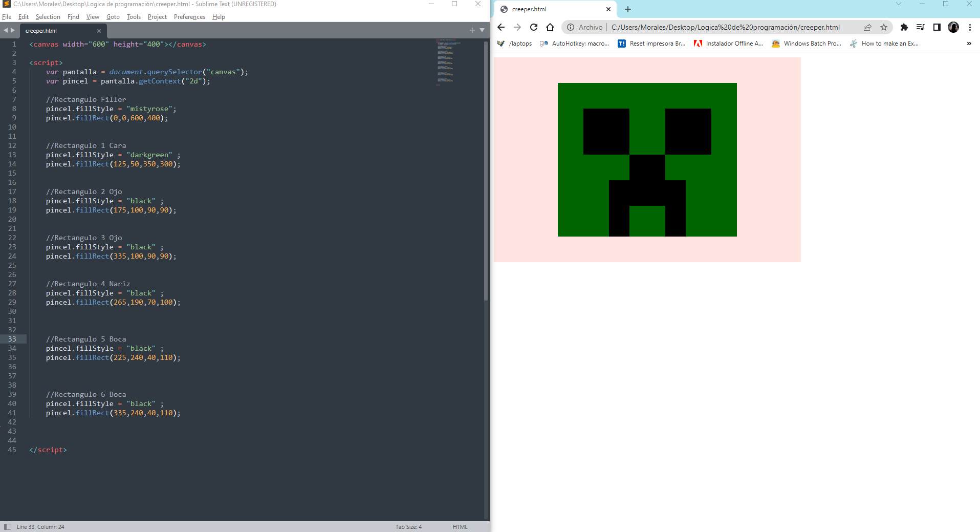The width and height of the screenshot is (980, 532).
Task: Click the //Rectangulo 4 Nariz comment line
Action: point(88,284)
